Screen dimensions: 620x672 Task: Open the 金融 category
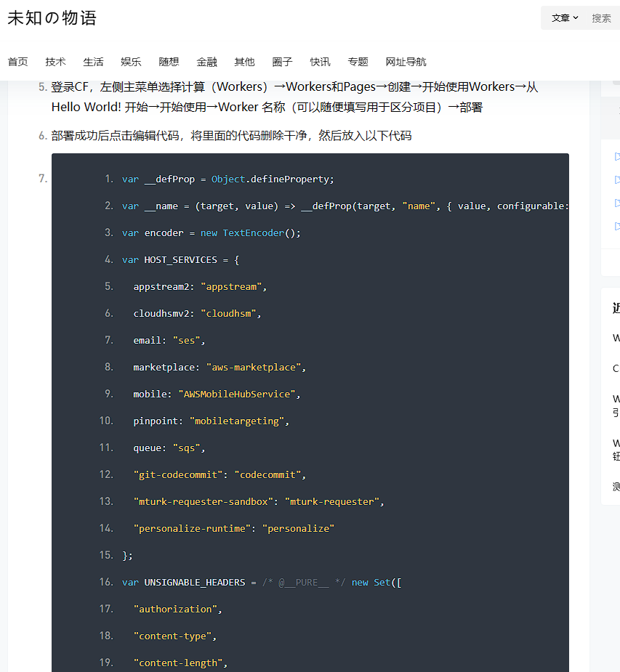click(206, 62)
